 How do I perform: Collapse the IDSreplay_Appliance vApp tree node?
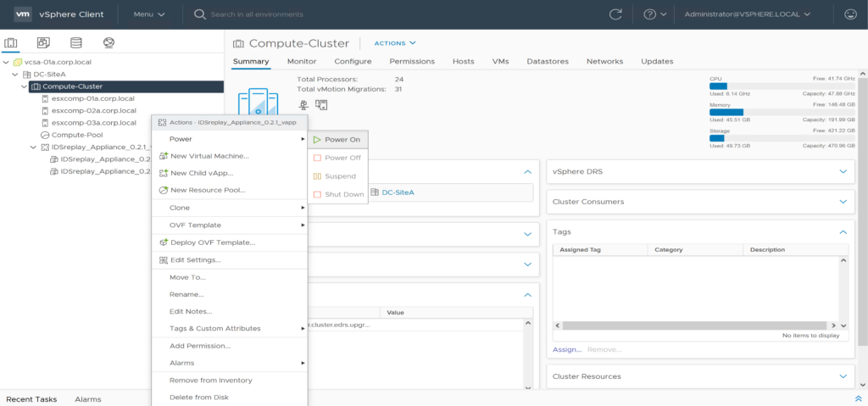pyautogui.click(x=33, y=147)
